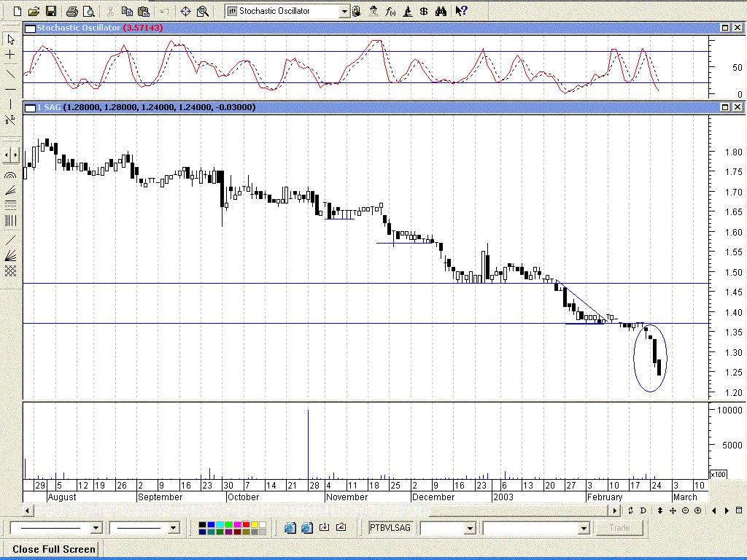This screenshot has width=747, height=560.
Task: Open the line weight dropdown
Action: pyautogui.click(x=174, y=528)
